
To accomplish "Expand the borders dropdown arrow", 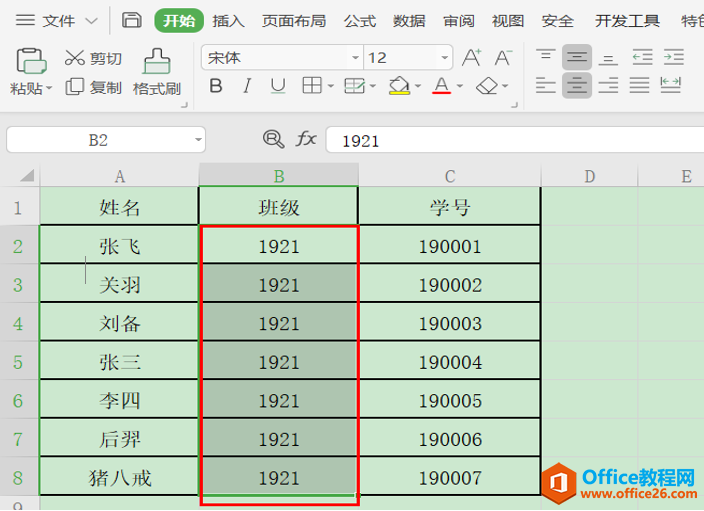I will [x=330, y=86].
